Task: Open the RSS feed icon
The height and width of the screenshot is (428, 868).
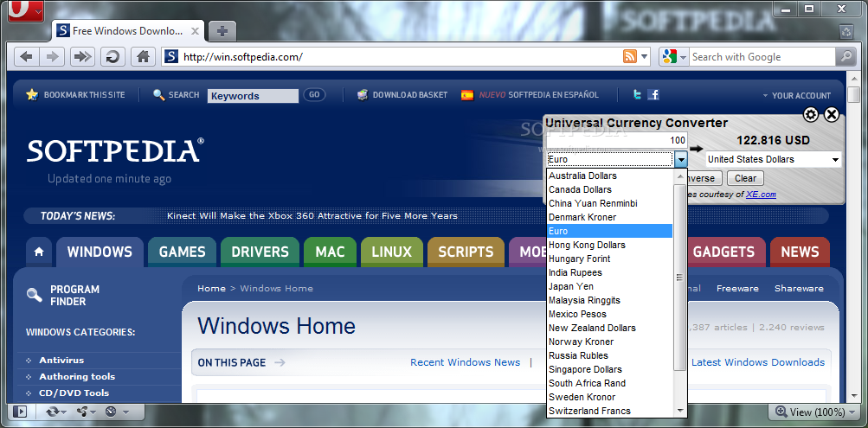Action: point(630,56)
